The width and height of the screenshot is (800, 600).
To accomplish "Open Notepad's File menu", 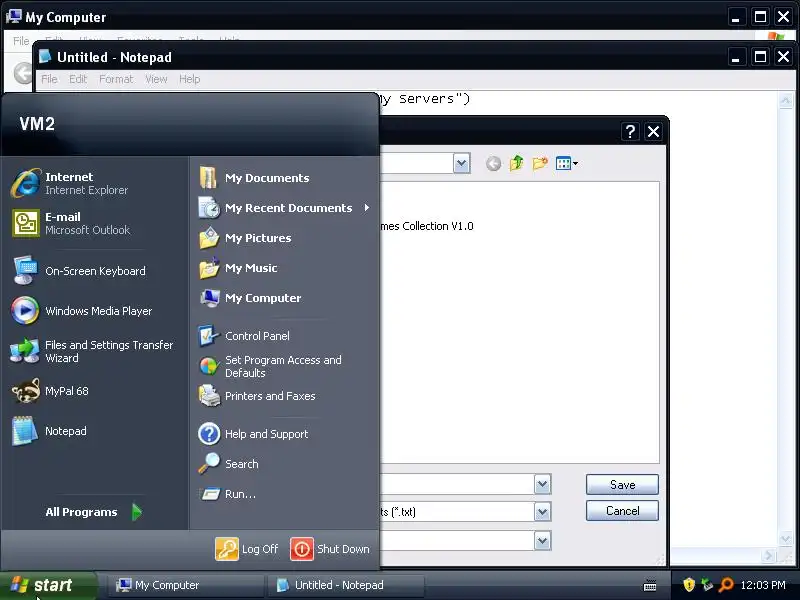I will pos(49,79).
